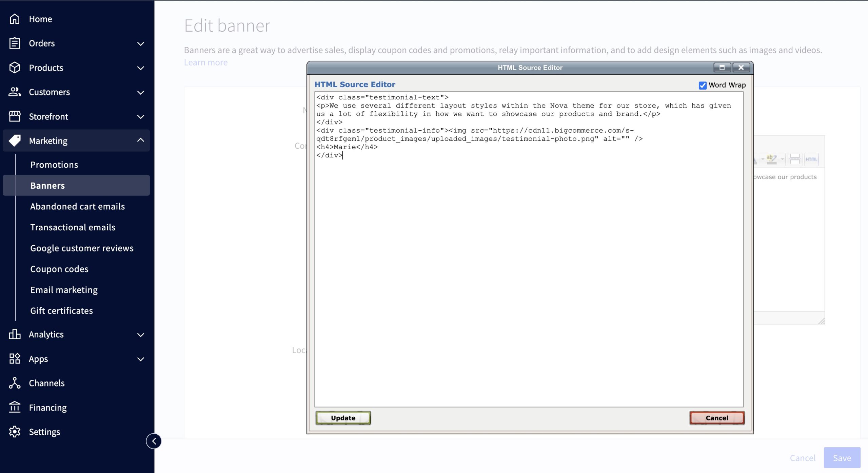
Task: Follow the Learn more link
Action: 205,62
